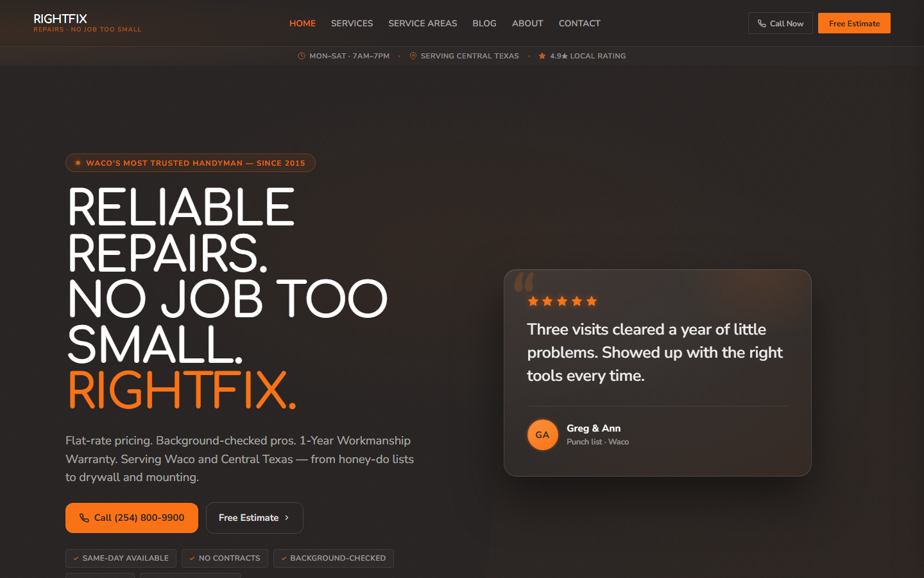The image size is (924, 578).
Task: Select the No Contracts badge
Action: 225,558
